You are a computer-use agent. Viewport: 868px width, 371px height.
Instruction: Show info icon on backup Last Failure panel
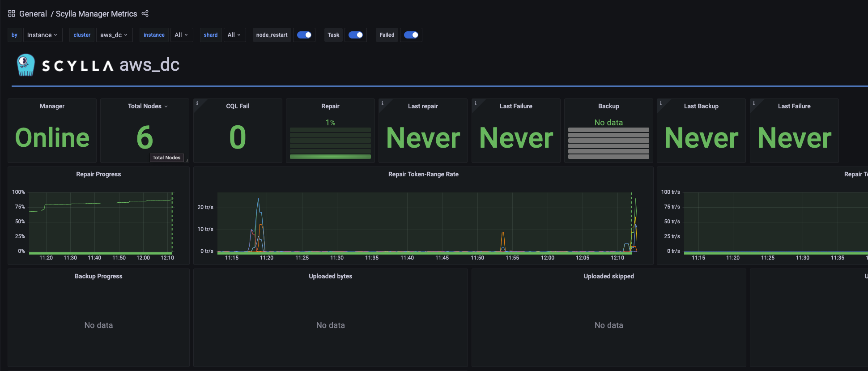pyautogui.click(x=754, y=103)
